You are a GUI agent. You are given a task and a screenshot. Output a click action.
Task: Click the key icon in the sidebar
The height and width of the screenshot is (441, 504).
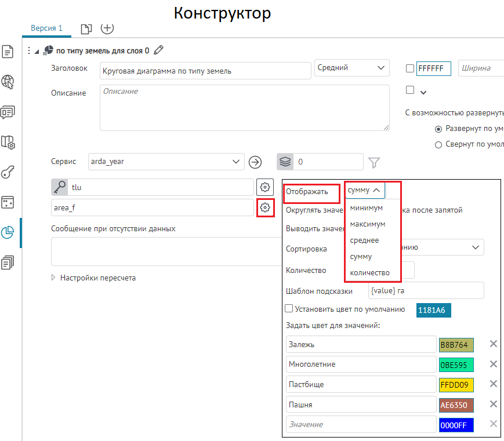pyautogui.click(x=8, y=172)
